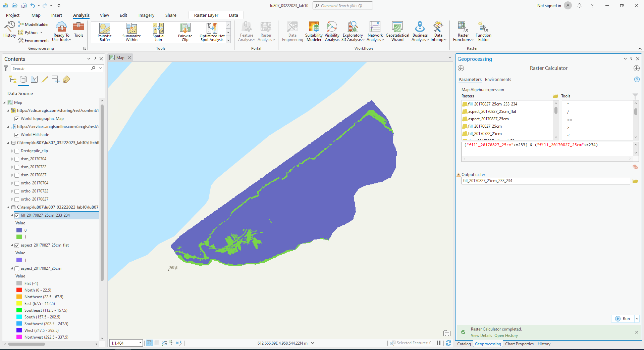Image resolution: width=644 pixels, height=350 pixels.
Task: Run the Raster Calculator tool
Action: [623, 319]
